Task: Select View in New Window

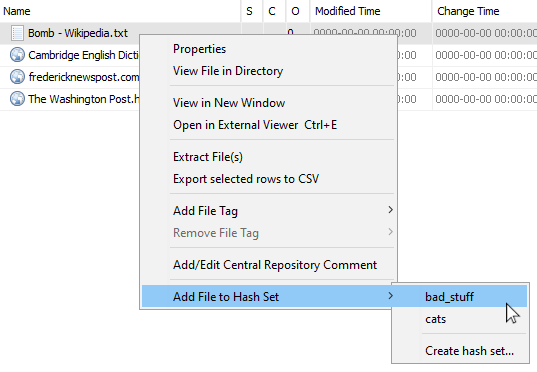Action: [x=229, y=103]
